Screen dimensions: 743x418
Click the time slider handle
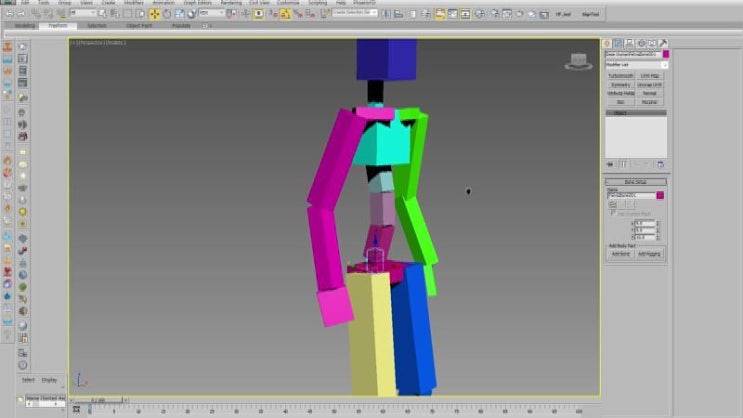coord(98,400)
